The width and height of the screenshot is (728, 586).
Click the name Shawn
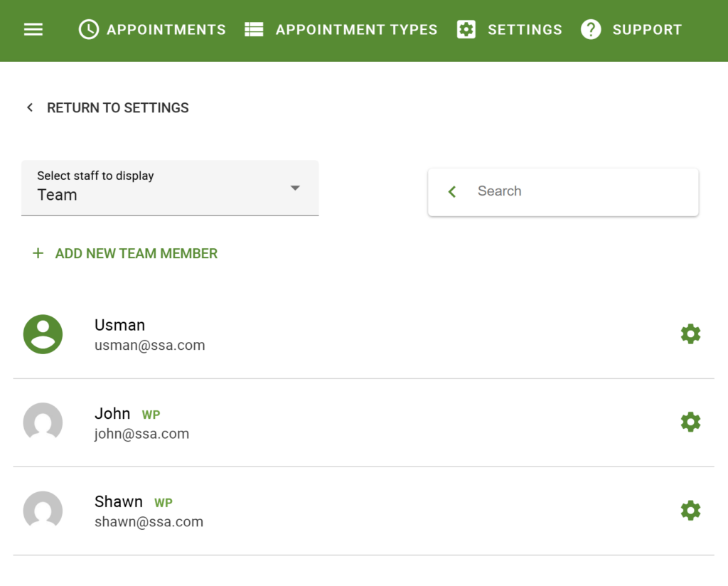[119, 501]
